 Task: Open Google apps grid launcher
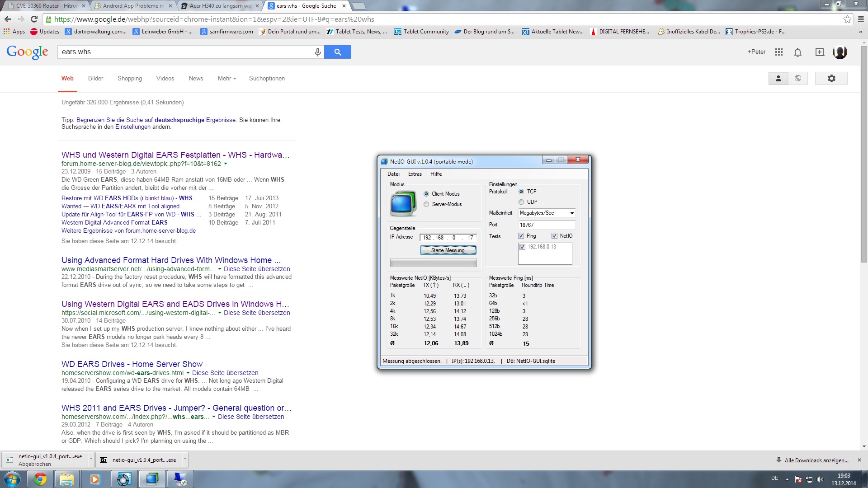tap(778, 52)
